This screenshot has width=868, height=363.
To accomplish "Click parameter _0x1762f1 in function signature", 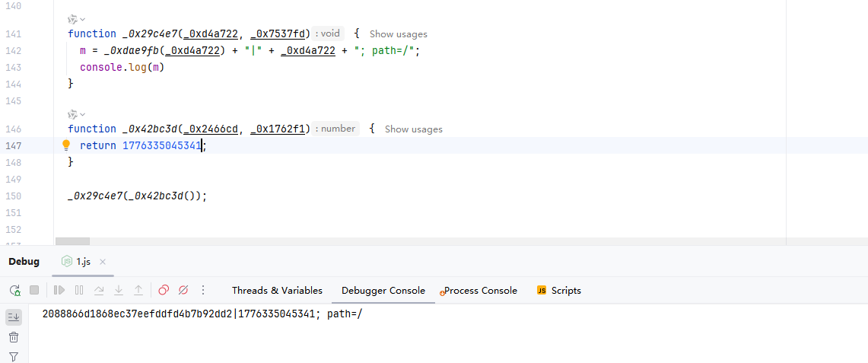I will point(278,129).
